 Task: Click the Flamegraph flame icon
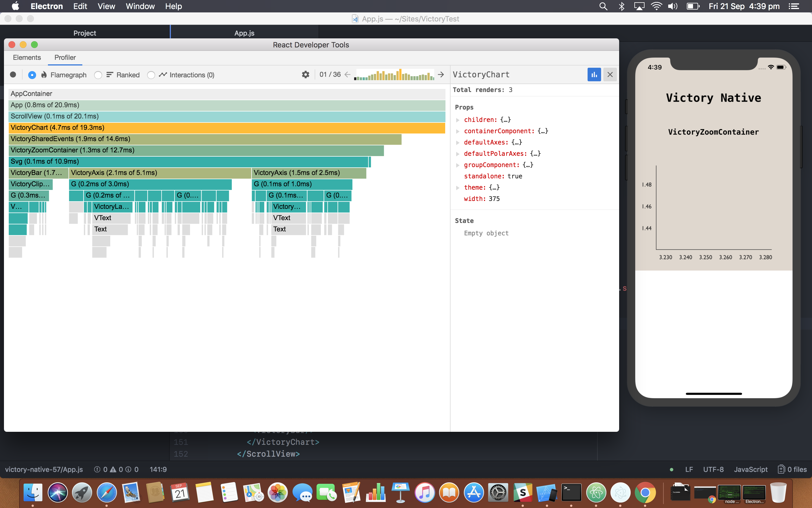click(x=44, y=75)
